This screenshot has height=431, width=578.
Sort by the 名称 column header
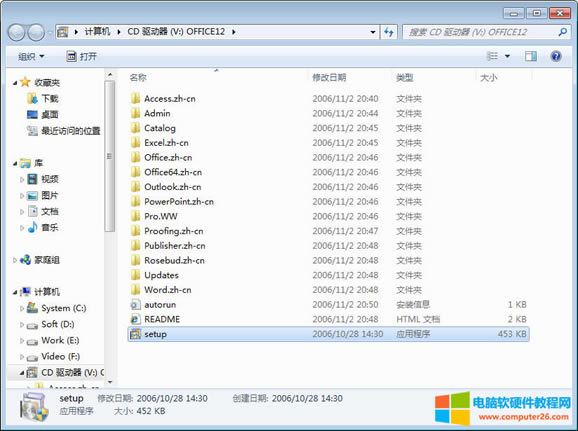tap(138, 77)
